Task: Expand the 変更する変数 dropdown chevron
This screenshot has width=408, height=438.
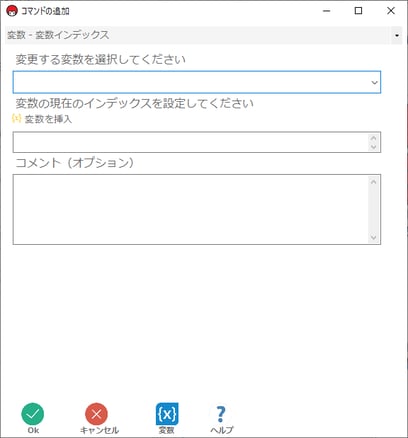Action: (x=374, y=82)
